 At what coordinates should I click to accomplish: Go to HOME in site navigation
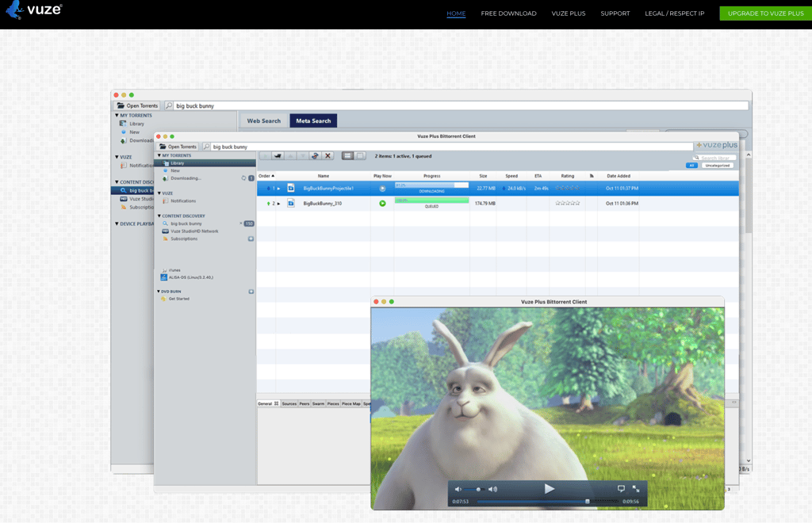click(x=456, y=13)
